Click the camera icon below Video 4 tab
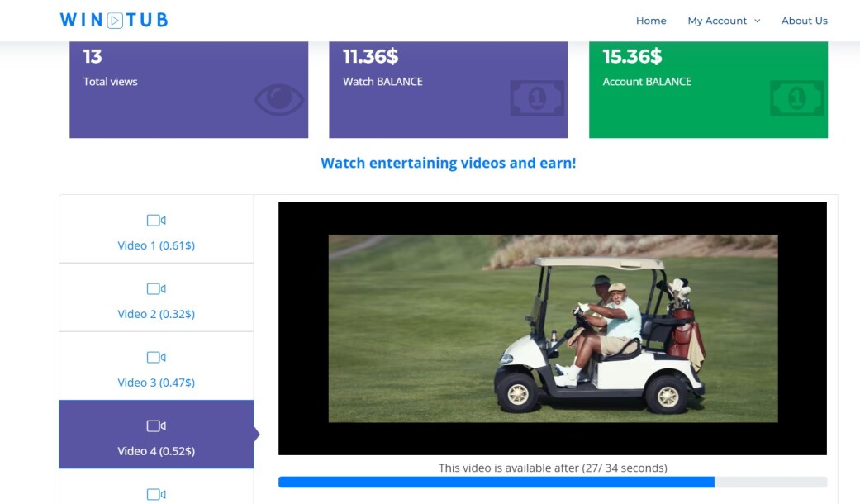This screenshot has height=504, width=860. (x=156, y=495)
